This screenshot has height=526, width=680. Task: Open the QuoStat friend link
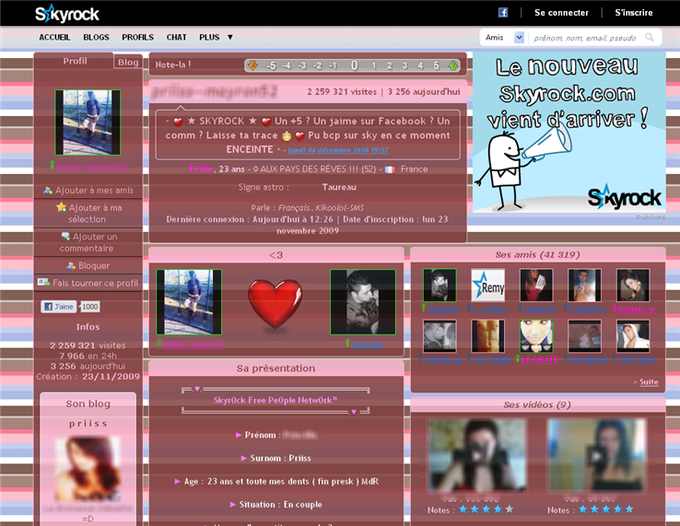click(x=540, y=309)
